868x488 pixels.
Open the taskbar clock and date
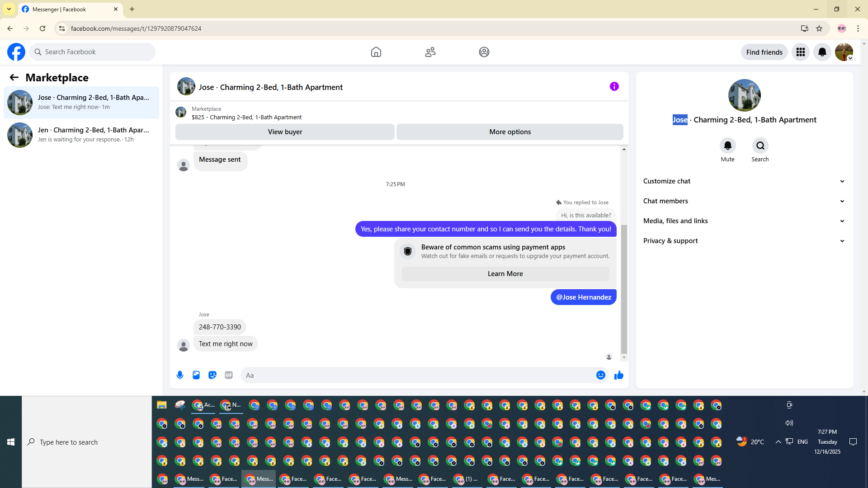(827, 442)
